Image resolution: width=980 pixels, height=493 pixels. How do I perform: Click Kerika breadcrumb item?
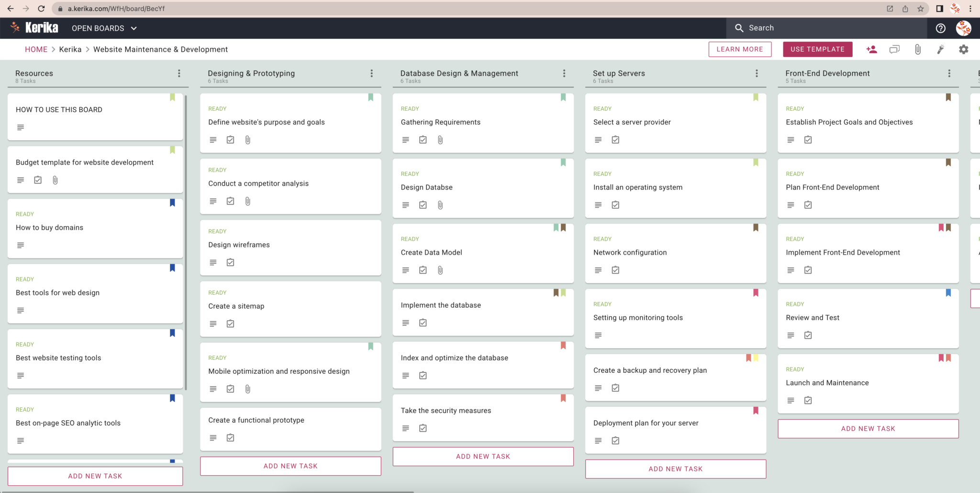[x=70, y=49]
